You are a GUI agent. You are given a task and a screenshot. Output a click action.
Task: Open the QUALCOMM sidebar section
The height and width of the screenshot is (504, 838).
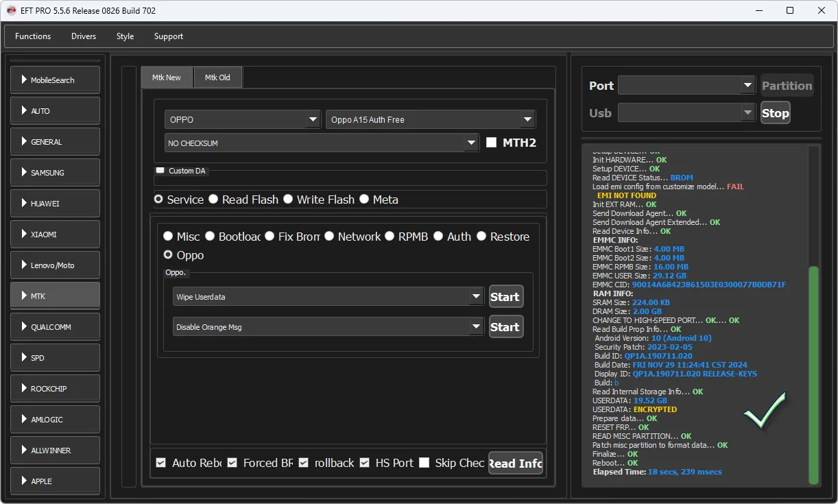coord(55,327)
